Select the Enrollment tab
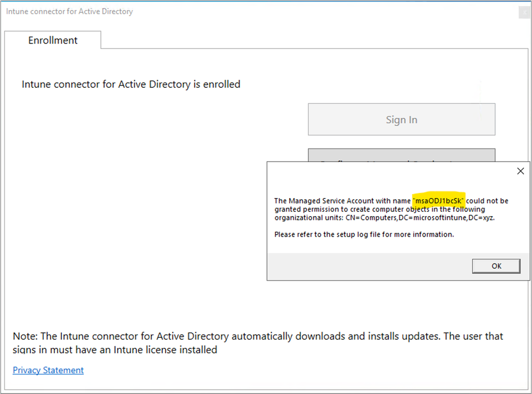The height and width of the screenshot is (394, 532). pyautogui.click(x=53, y=40)
